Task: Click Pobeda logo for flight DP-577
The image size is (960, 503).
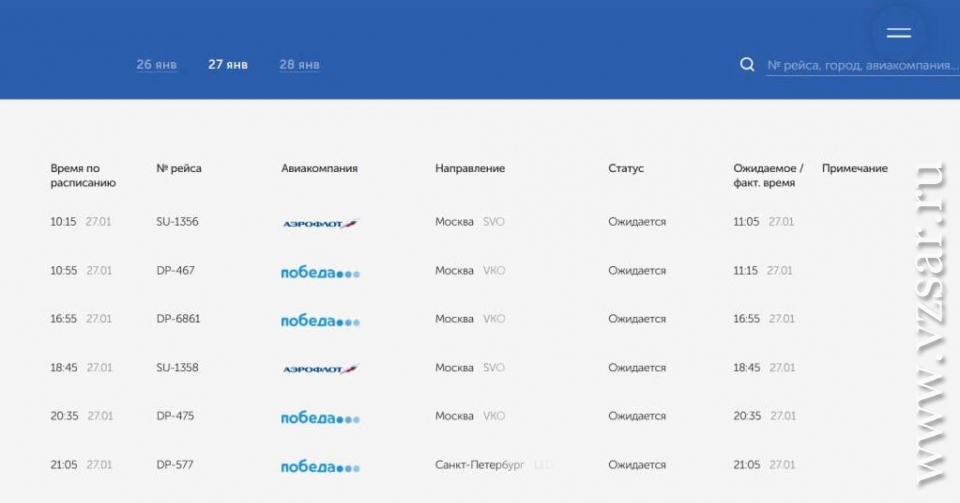Action: coord(320,466)
